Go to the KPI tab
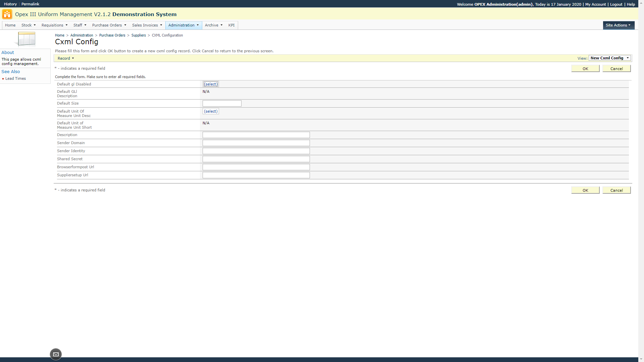644x362 pixels. 231,25
